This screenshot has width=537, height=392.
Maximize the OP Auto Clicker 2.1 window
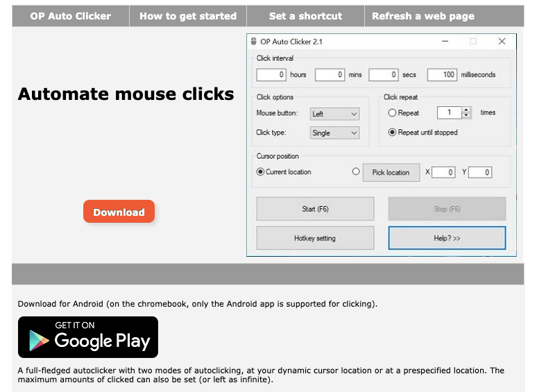(x=473, y=42)
